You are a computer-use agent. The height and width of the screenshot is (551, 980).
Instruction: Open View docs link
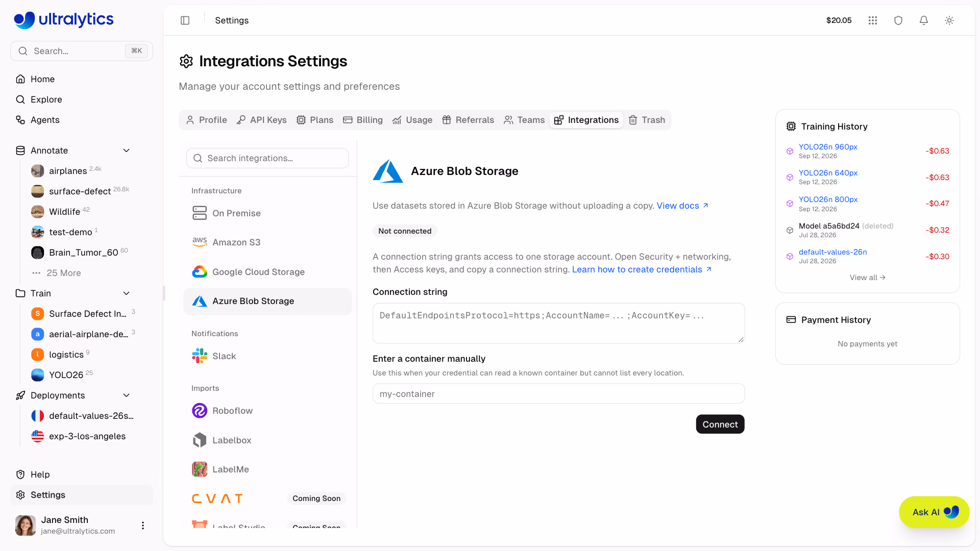682,206
